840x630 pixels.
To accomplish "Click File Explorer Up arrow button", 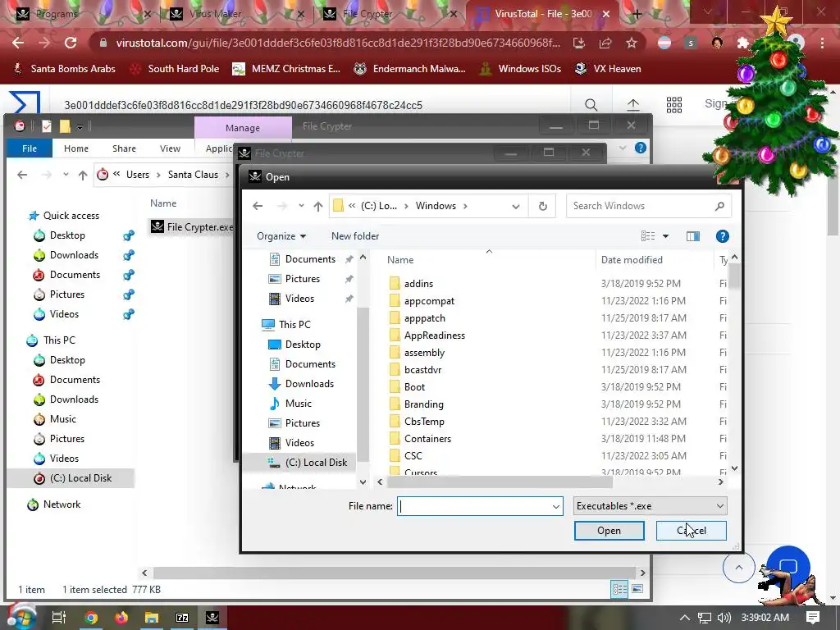I will [x=83, y=175].
